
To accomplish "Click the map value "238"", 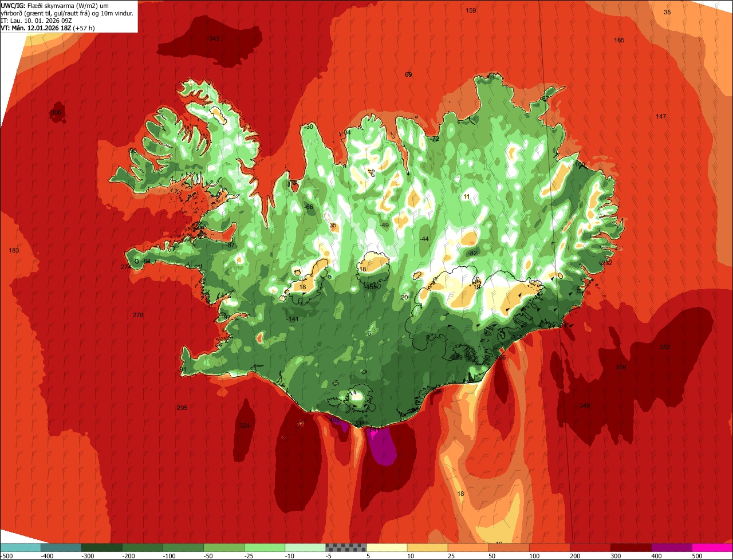I will pos(360,424).
